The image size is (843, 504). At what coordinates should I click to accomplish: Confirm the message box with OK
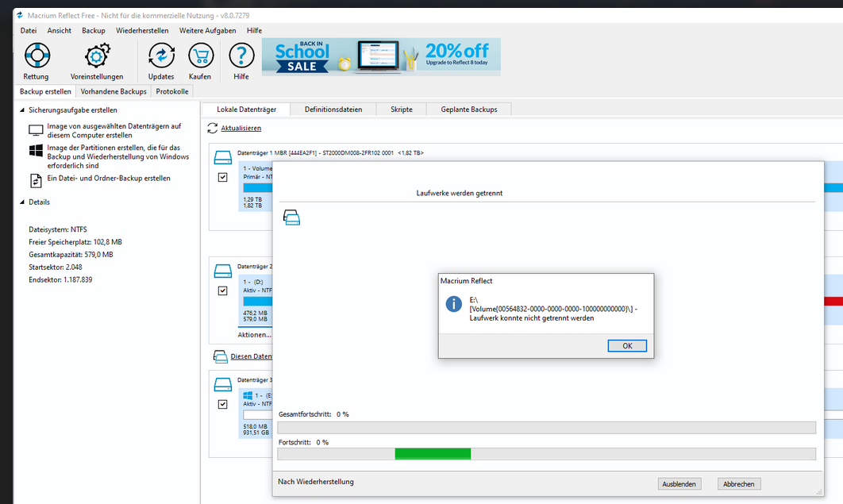coord(627,345)
